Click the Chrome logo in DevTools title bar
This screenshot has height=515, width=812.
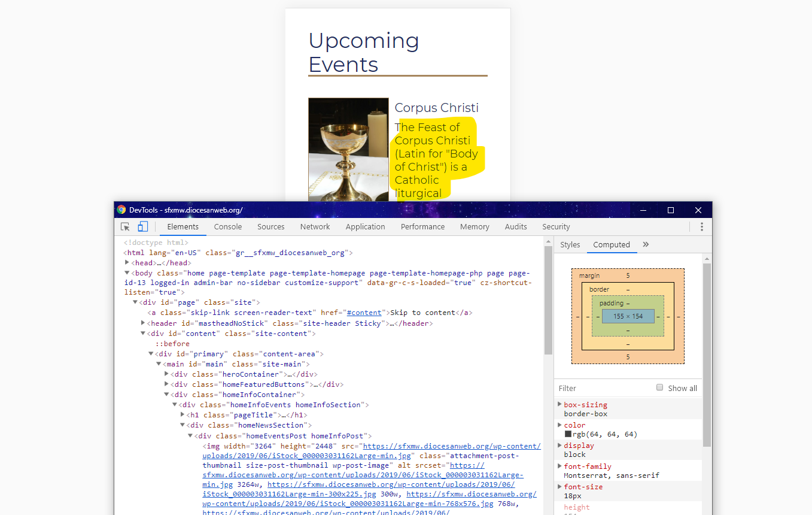tap(121, 210)
